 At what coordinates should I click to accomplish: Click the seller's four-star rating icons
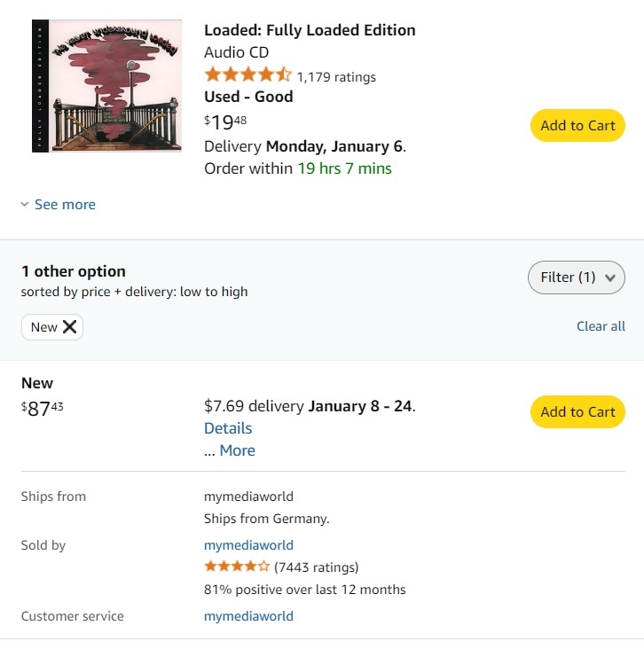pos(237,567)
